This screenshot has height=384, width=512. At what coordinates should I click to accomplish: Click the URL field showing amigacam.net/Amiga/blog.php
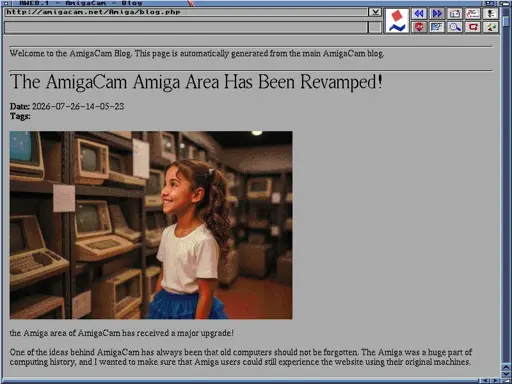tap(186, 12)
